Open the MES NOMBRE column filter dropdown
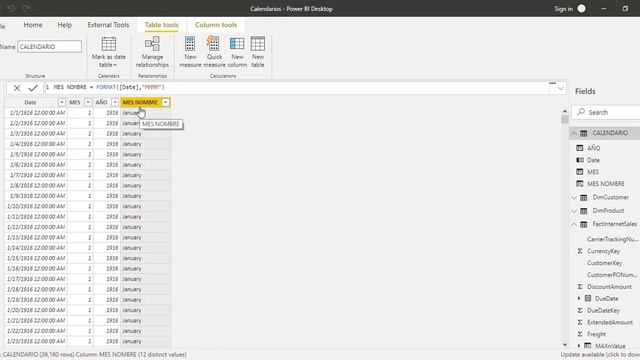Screen dimensions: 640x360 pyautogui.click(x=166, y=102)
